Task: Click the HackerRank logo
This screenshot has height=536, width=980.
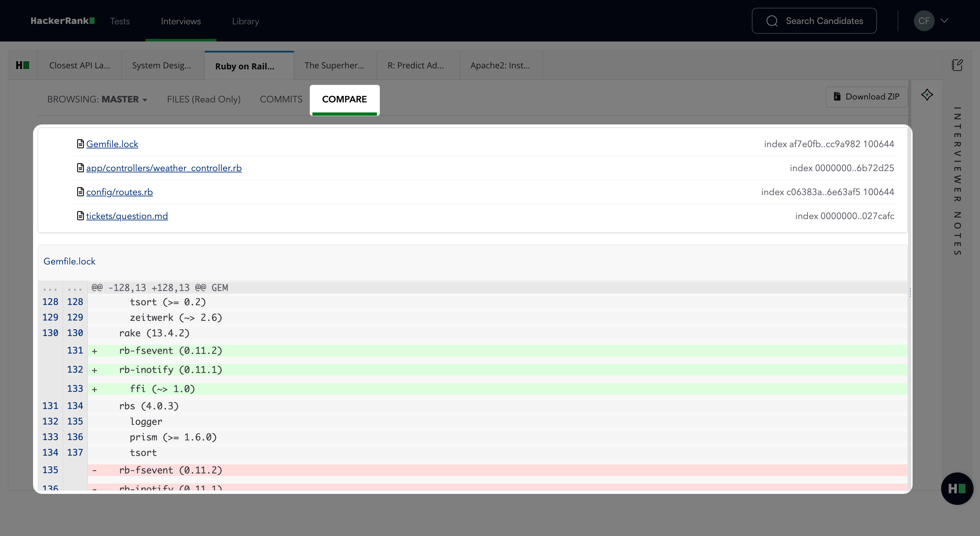Action: click(63, 21)
